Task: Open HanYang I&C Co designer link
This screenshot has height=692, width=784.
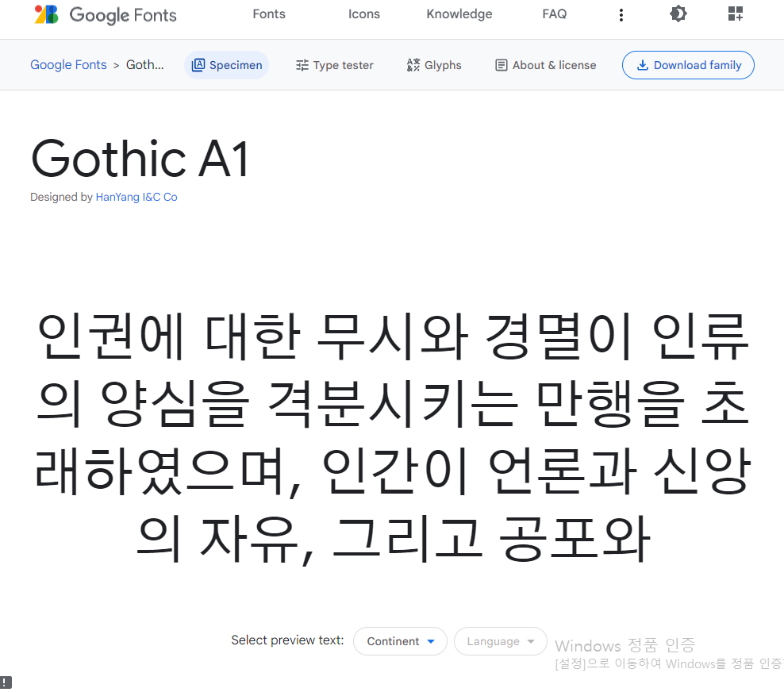Action: [x=136, y=197]
